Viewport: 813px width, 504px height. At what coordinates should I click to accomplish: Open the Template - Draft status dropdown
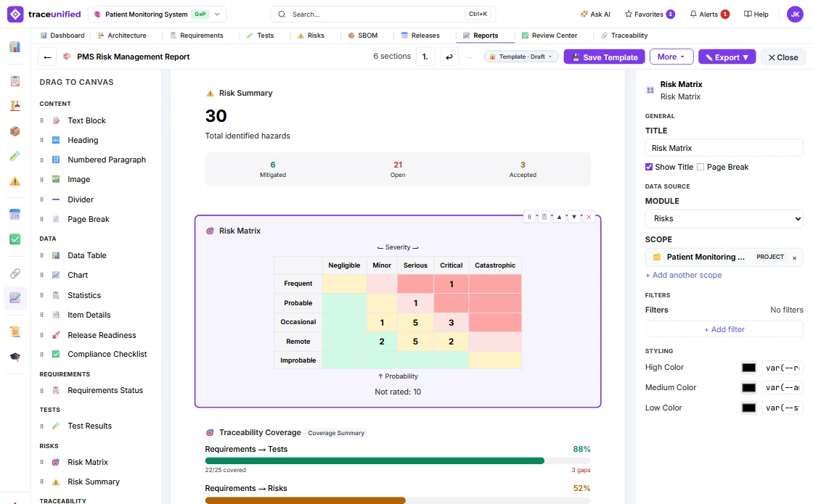[x=521, y=57]
